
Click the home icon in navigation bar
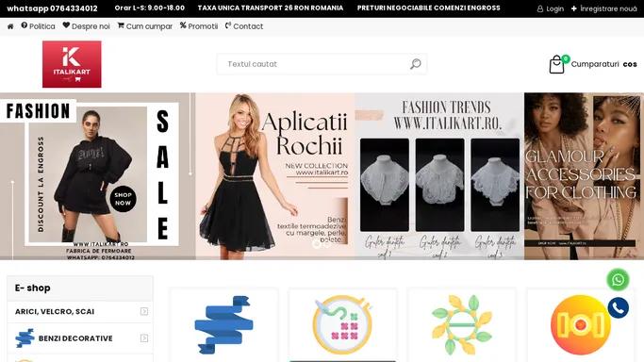[x=10, y=26]
